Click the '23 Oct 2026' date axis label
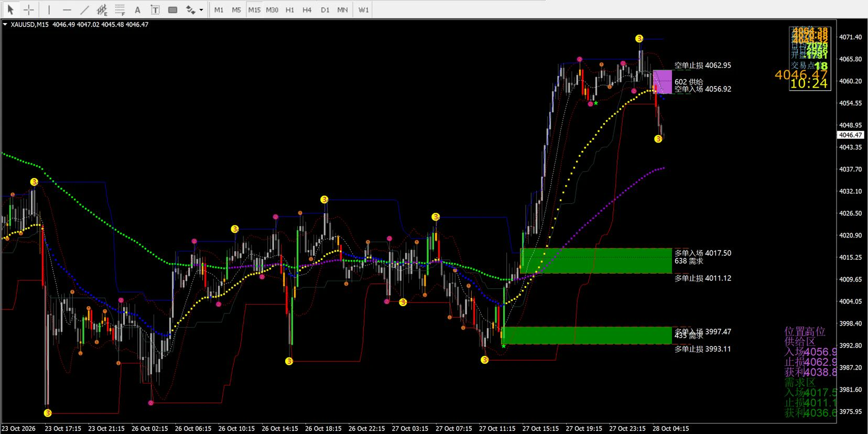868x434 pixels. click(18, 428)
